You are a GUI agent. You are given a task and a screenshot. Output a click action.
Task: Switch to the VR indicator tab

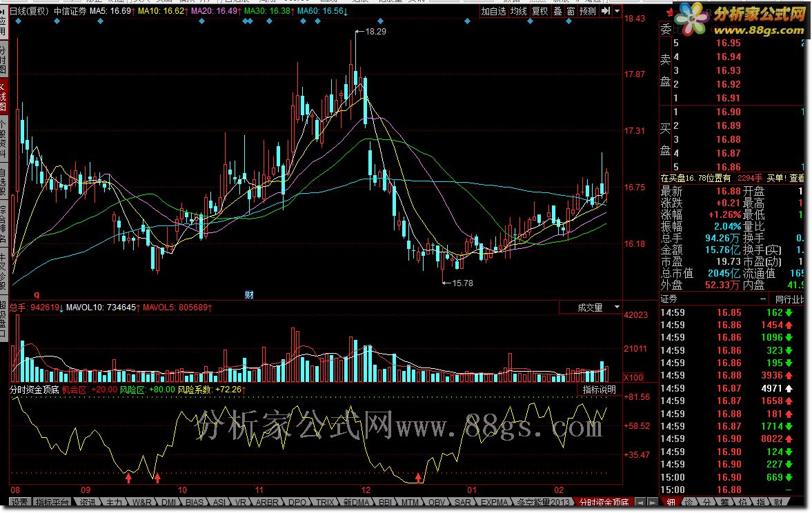(241, 503)
